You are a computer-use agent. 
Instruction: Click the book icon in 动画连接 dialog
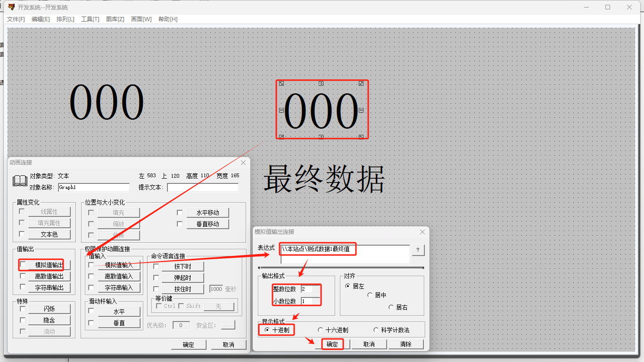tap(20, 181)
